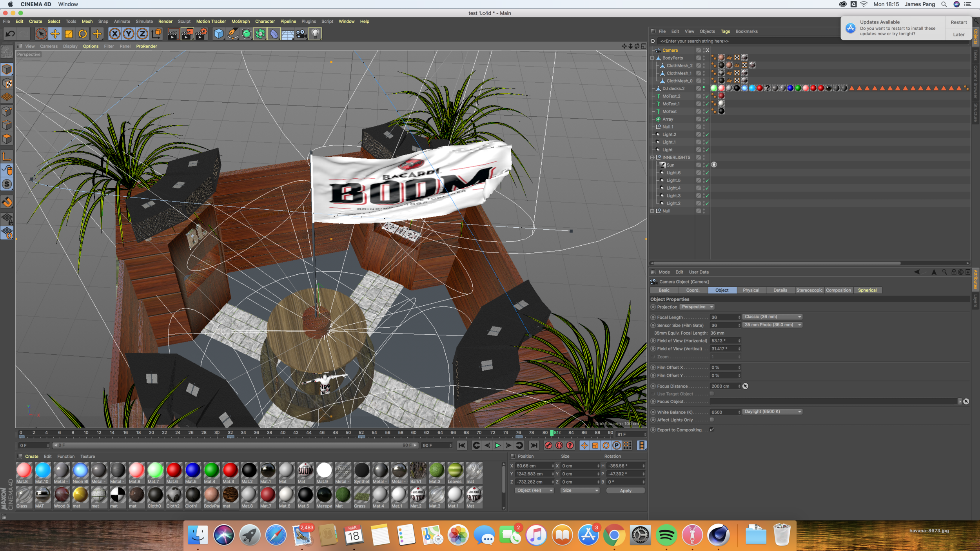Viewport: 980px width, 551px height.
Task: Toggle Affect Lights Only checkbox
Action: point(711,420)
